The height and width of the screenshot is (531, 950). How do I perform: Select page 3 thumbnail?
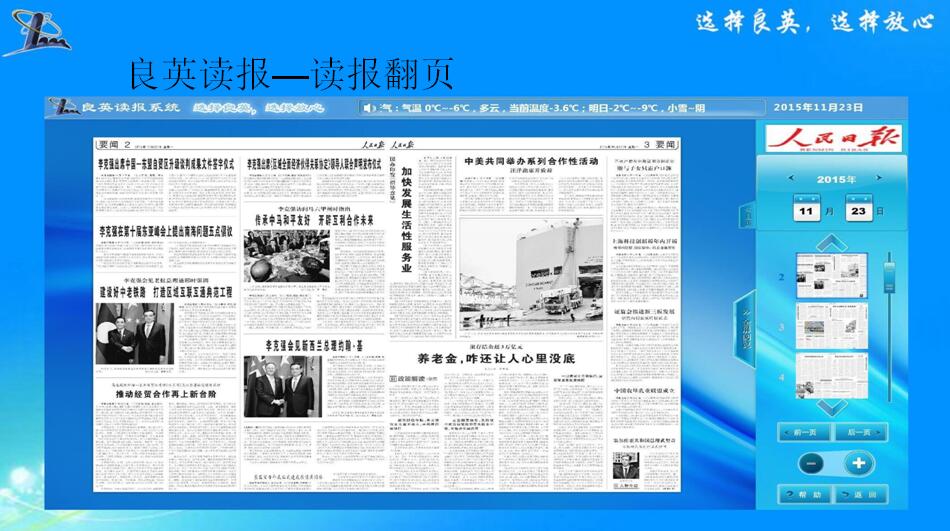pyautogui.click(x=831, y=325)
